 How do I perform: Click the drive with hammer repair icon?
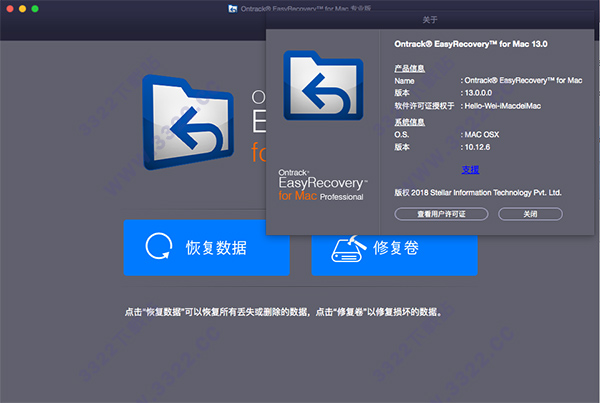349,249
